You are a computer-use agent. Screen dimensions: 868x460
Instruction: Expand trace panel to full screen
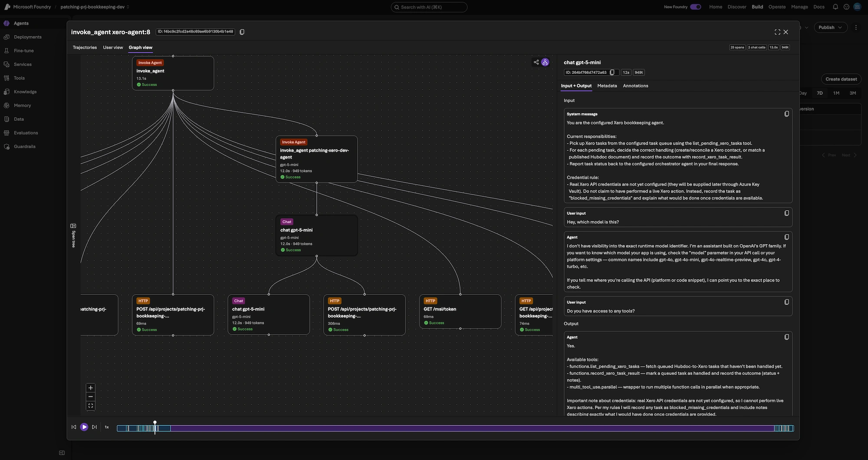click(x=777, y=32)
